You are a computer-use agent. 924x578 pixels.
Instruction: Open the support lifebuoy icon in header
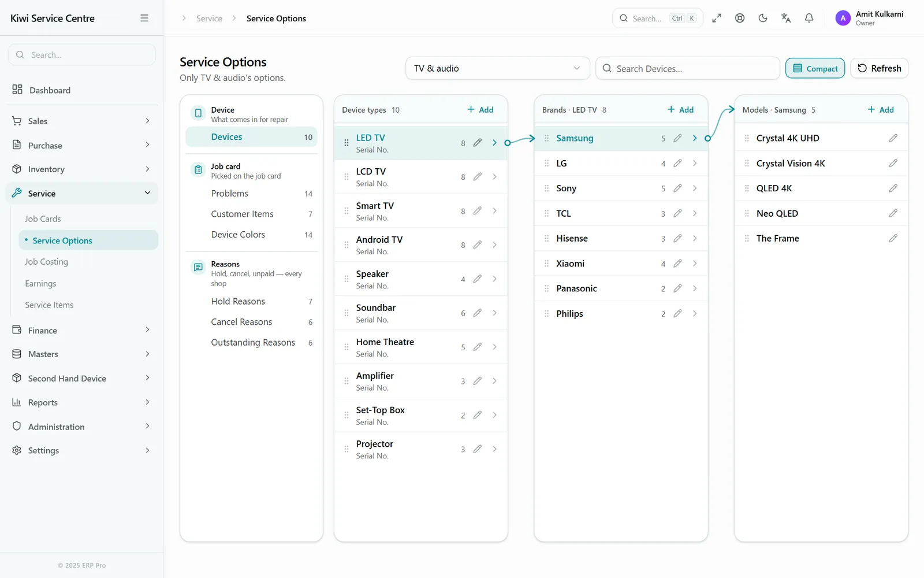point(740,18)
